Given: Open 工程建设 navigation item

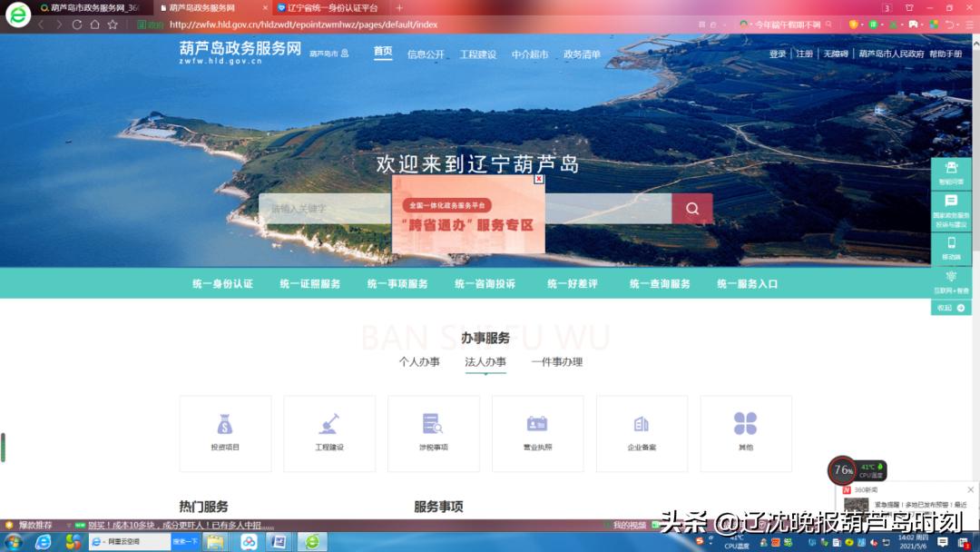Looking at the screenshot, I should click(478, 54).
